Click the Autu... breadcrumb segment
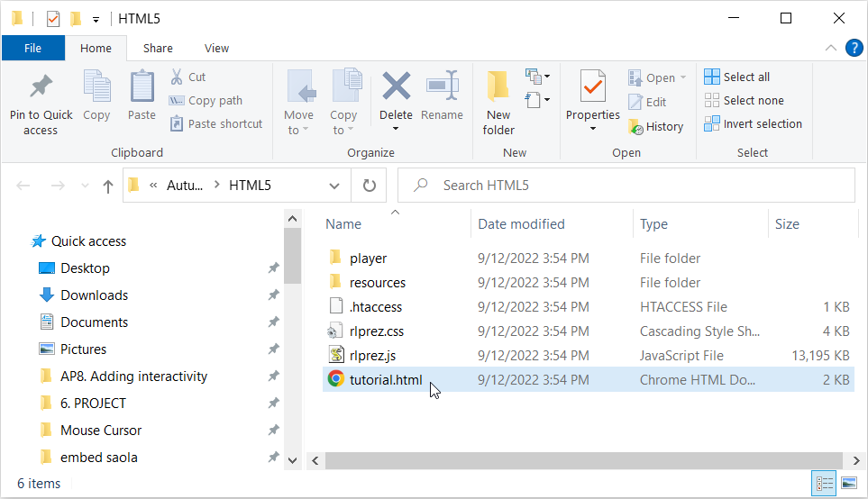 185,186
